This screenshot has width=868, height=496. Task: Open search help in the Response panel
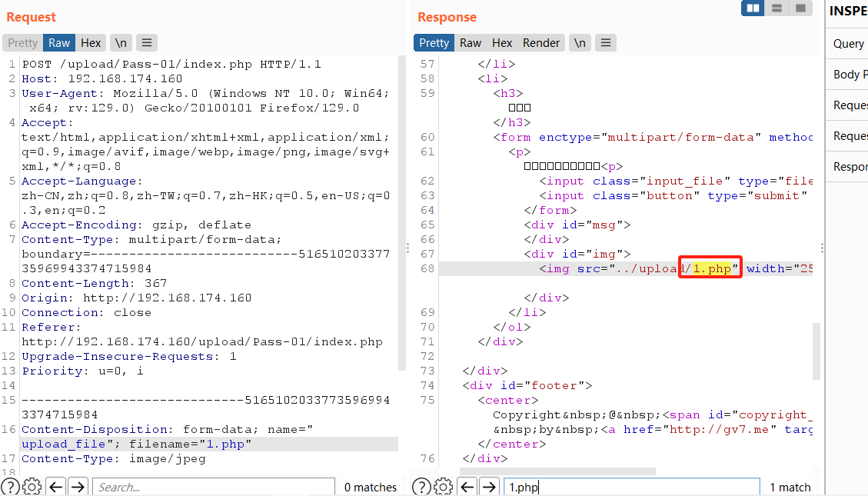coord(422,487)
